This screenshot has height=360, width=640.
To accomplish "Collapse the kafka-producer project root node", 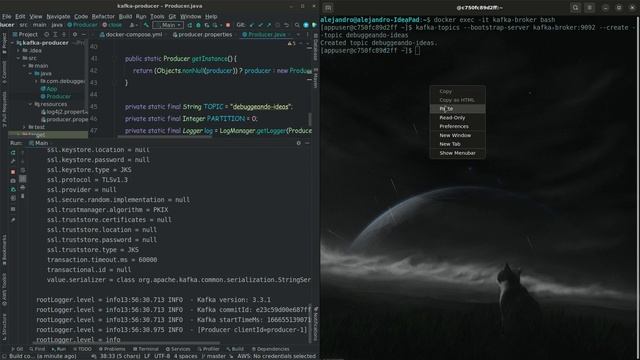I will [13, 42].
